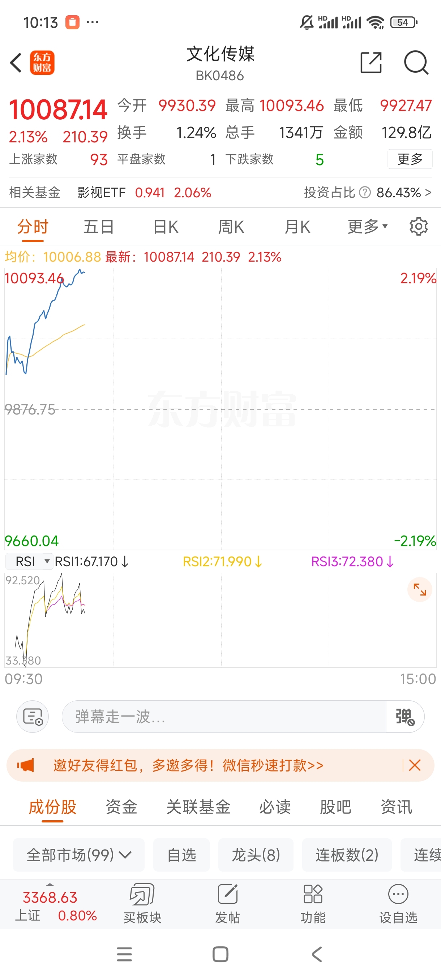Open the 影视ETF related fund link
This screenshot has width=441, height=980.
coord(102,193)
